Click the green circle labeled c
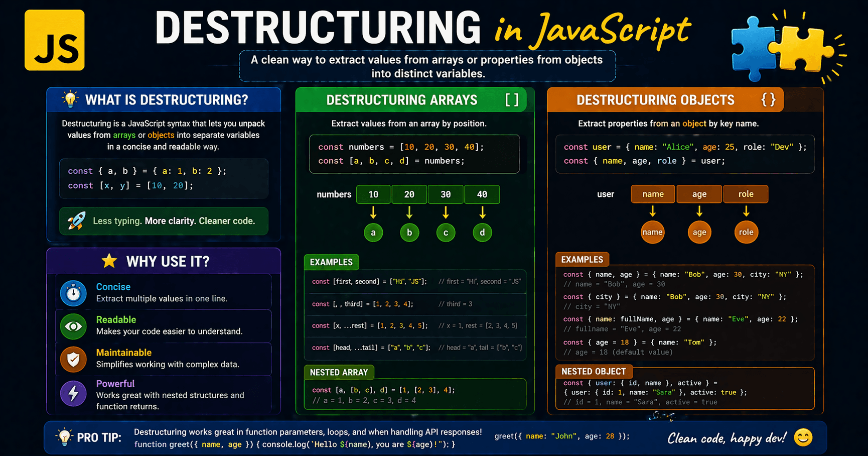The image size is (868, 456). pyautogui.click(x=446, y=233)
